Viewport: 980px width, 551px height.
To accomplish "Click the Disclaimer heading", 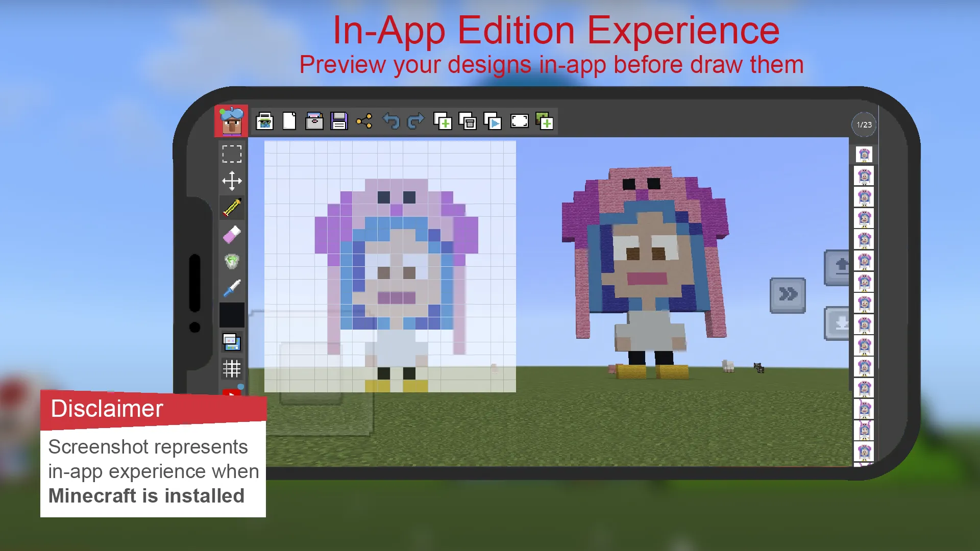I will point(107,409).
